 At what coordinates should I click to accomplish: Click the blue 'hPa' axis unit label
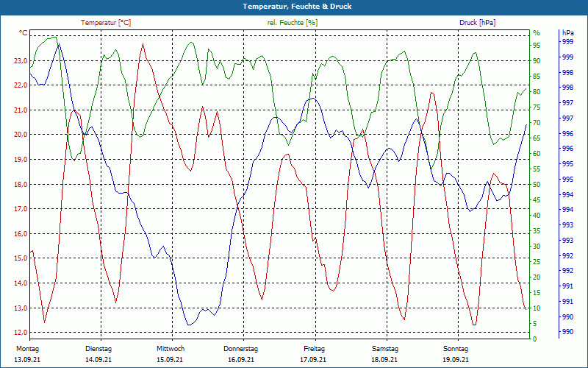pos(567,33)
